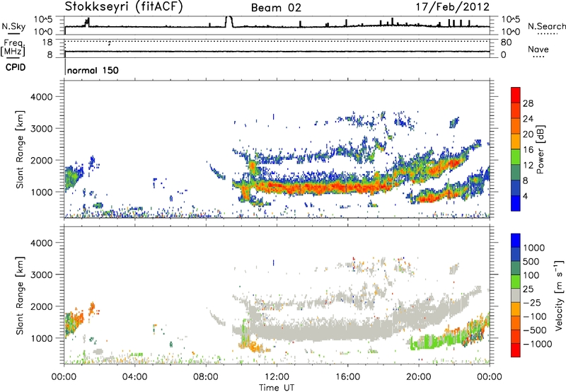
Task: Click the "04:00" time axis tick label
Action: click(x=135, y=377)
